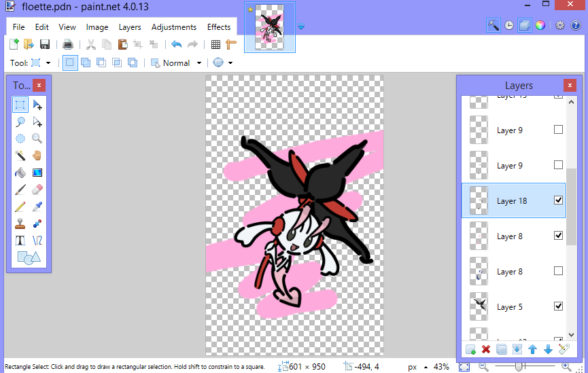Pick the Clone Stamp tool
588x373 pixels.
(20, 223)
